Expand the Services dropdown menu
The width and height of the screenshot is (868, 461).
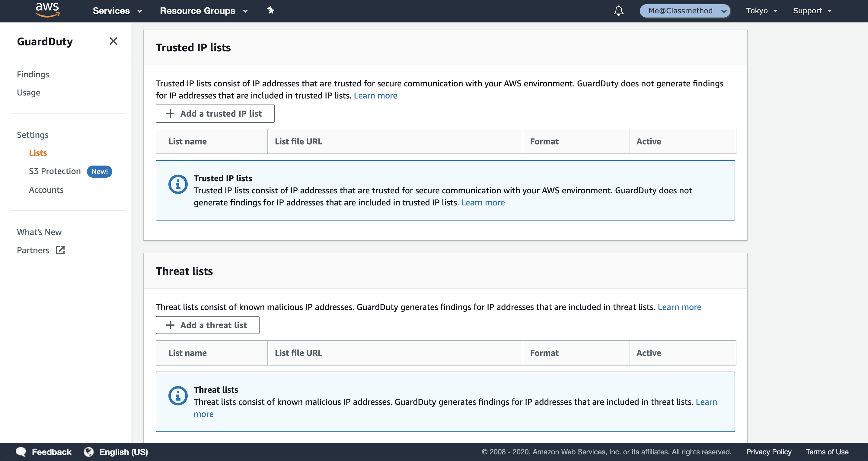(117, 11)
